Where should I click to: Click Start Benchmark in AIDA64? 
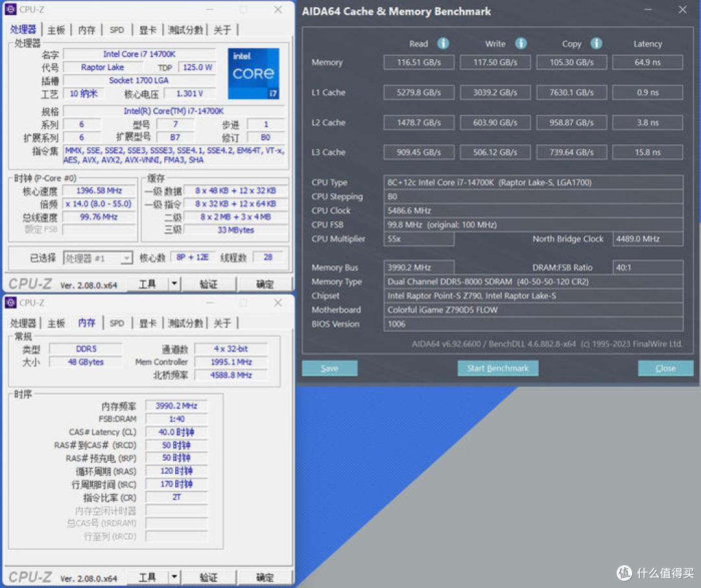pos(498,368)
